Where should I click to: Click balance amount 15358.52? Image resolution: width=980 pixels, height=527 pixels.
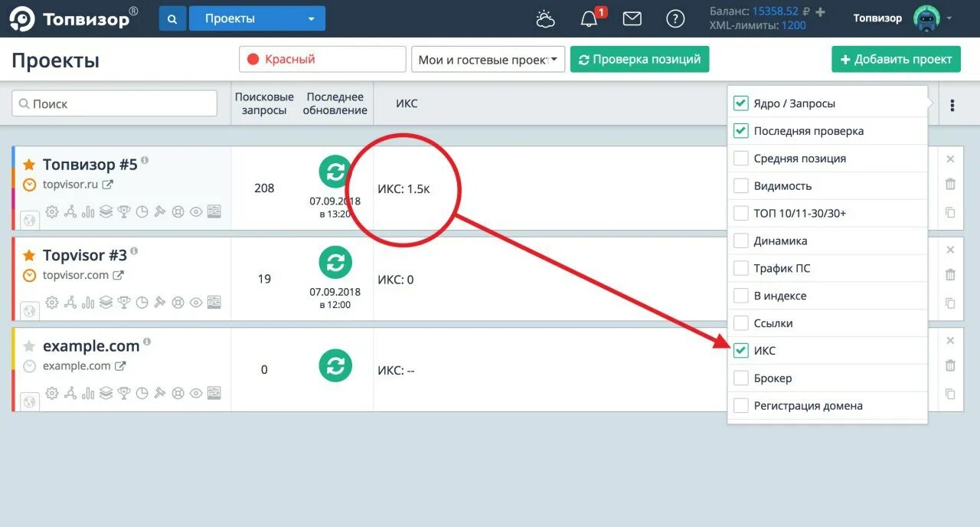[776, 11]
